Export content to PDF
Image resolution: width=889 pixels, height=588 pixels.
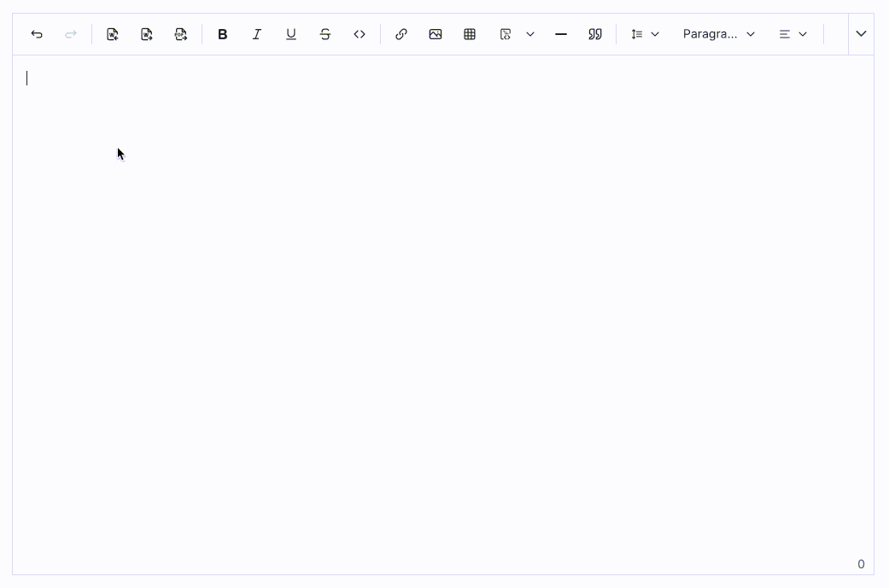tap(180, 34)
